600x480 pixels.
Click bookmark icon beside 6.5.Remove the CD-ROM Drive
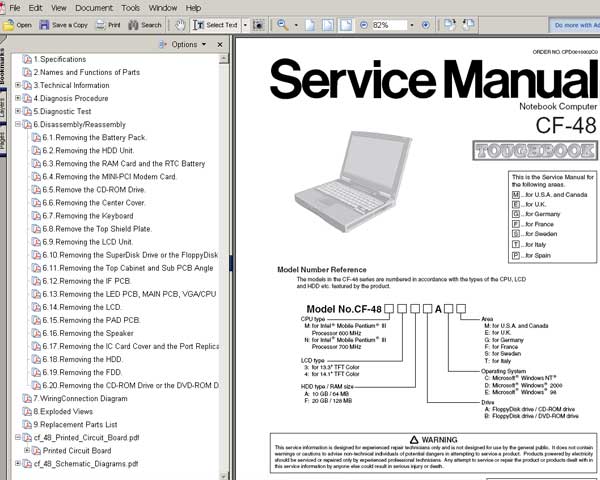(36, 190)
